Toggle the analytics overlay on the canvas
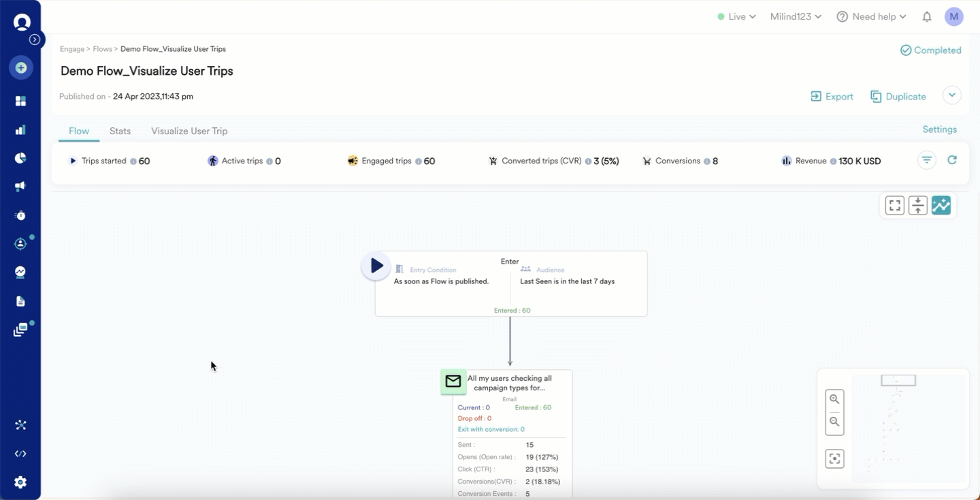980x500 pixels. click(x=941, y=205)
